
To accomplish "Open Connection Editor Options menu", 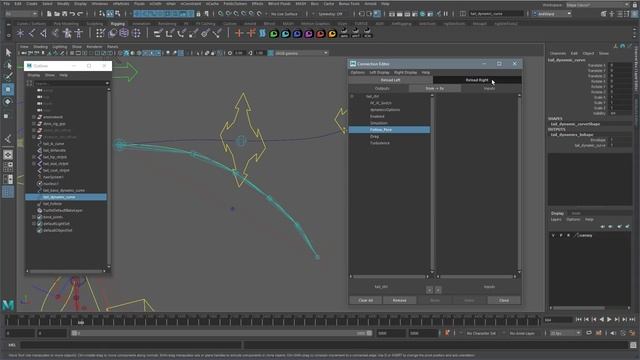I will [x=358, y=72].
